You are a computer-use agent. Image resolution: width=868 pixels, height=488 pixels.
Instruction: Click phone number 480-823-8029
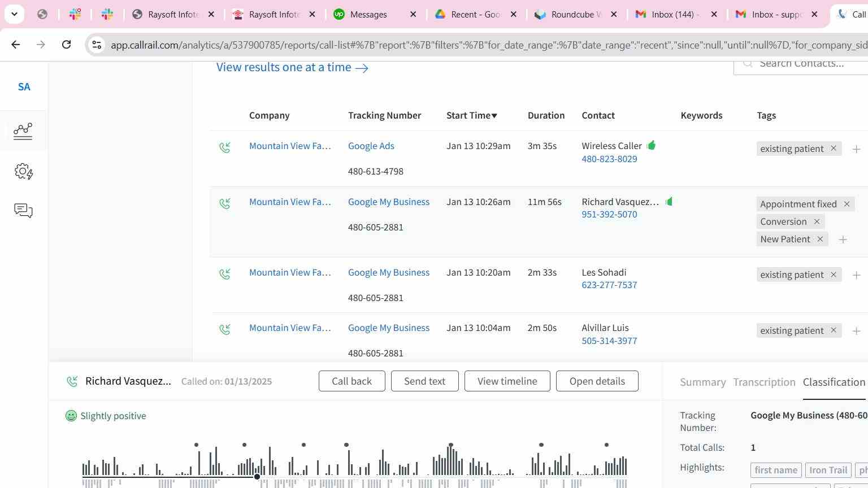point(610,159)
